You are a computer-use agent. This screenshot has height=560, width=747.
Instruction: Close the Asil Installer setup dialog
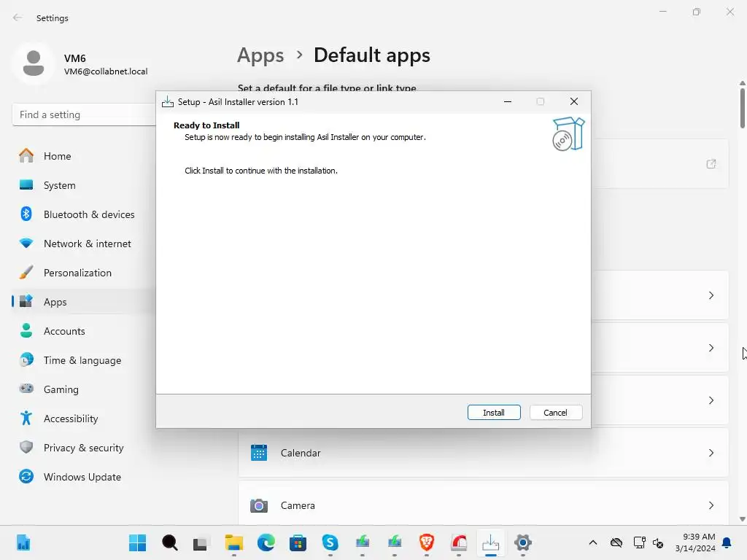574,101
